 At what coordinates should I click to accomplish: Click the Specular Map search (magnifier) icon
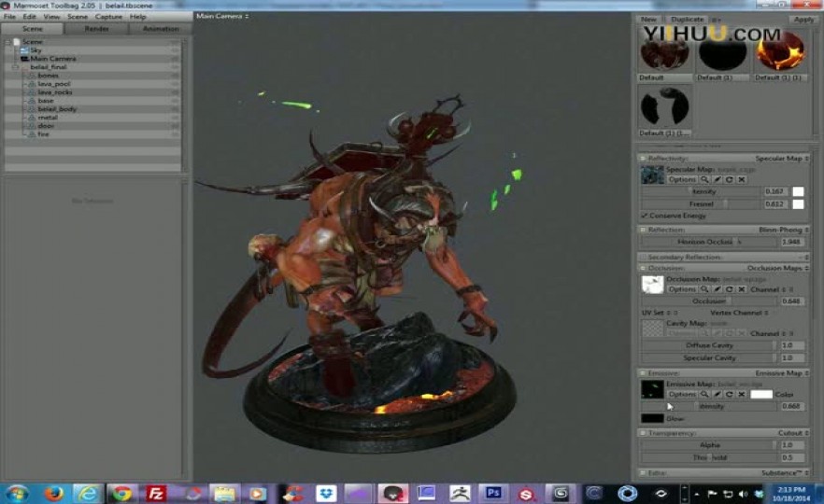[x=704, y=179]
